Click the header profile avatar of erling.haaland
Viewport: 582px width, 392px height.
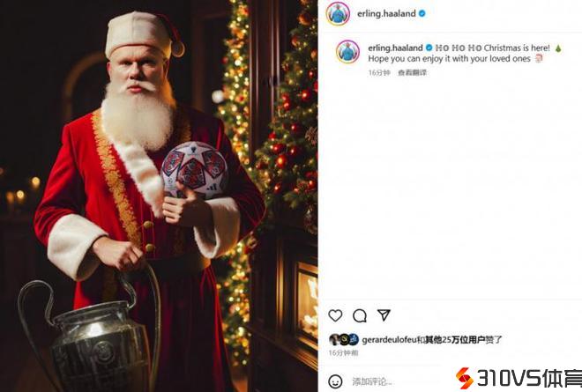(338, 13)
